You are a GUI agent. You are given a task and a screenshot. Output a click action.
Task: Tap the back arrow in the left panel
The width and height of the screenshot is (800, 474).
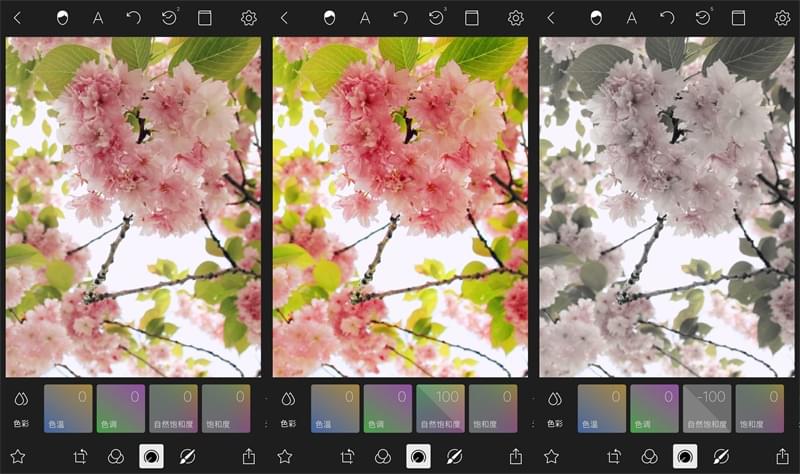click(x=17, y=18)
